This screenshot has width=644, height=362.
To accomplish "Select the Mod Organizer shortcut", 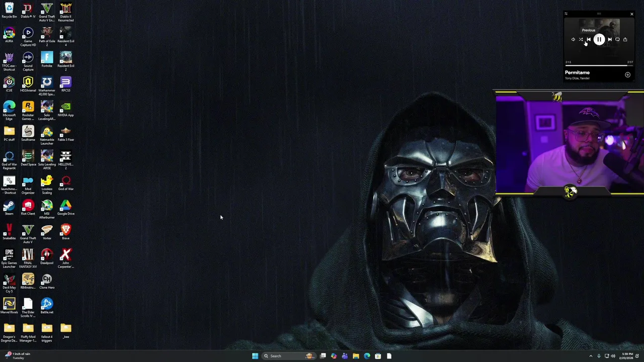I will click(28, 185).
